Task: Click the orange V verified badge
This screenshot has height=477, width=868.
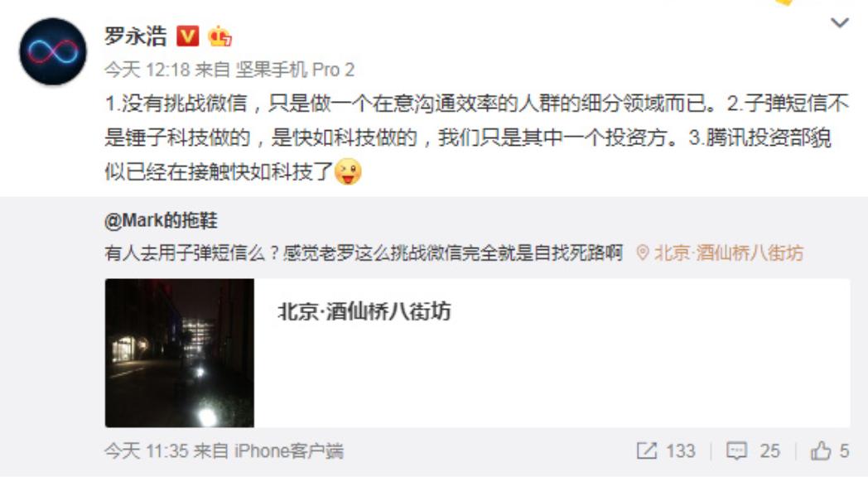Action: tap(188, 36)
